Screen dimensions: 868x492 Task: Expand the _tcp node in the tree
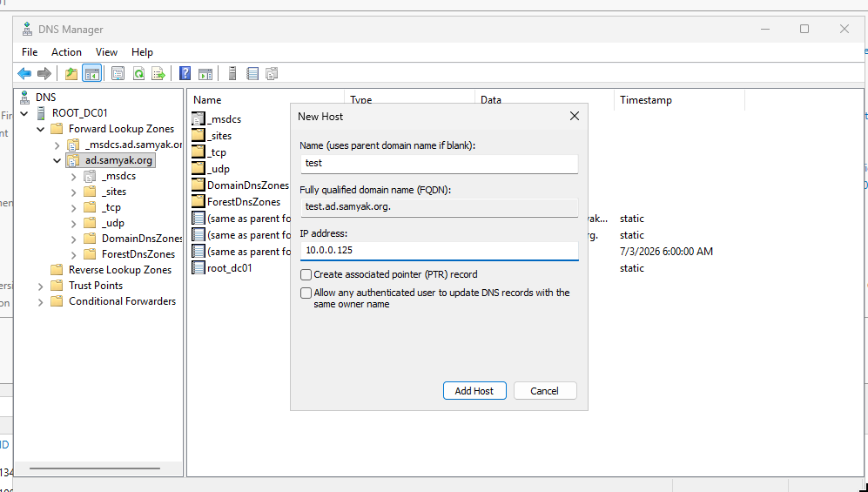(74, 207)
